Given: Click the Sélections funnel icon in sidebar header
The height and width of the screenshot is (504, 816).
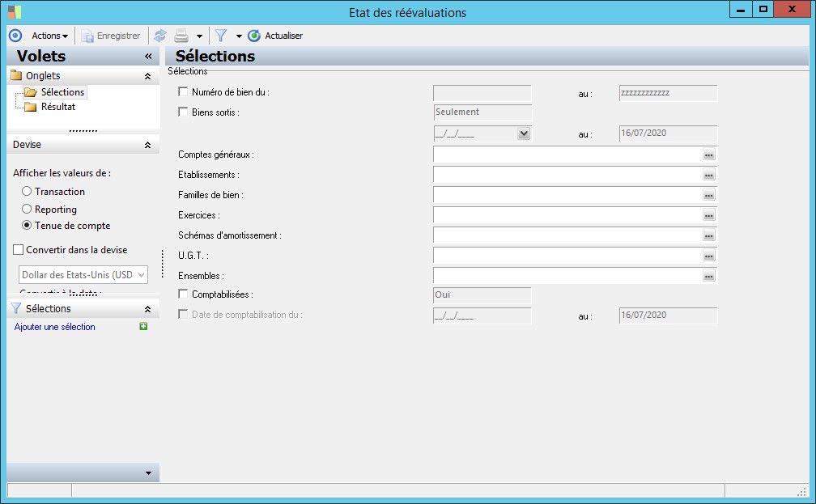Looking at the screenshot, I should click(x=16, y=308).
